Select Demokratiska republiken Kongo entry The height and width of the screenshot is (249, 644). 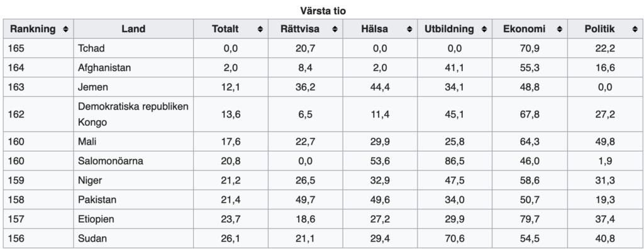click(133, 114)
